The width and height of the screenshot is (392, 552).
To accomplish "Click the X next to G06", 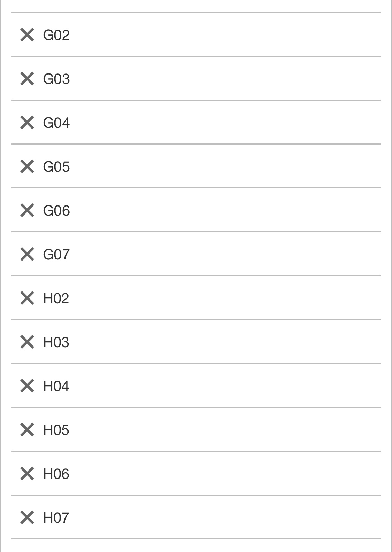I will tap(27, 210).
